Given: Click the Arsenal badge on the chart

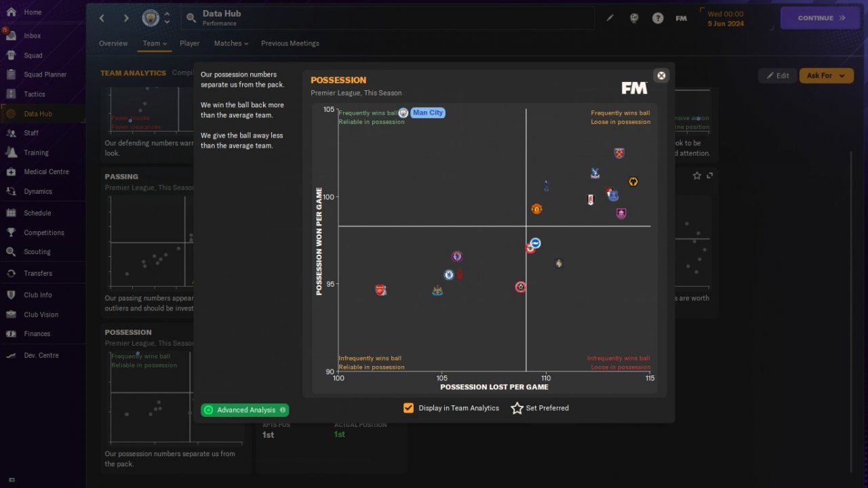Looking at the screenshot, I should click(381, 290).
